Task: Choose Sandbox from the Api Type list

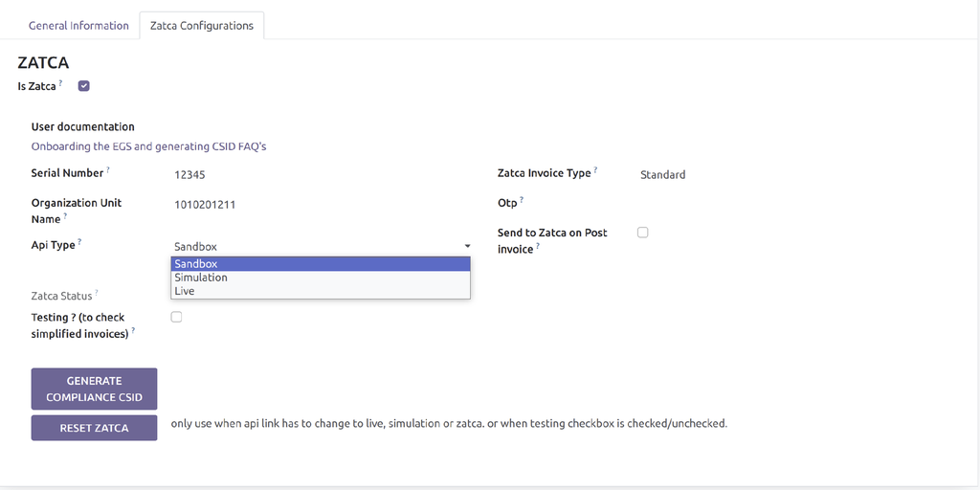Action: [321, 264]
